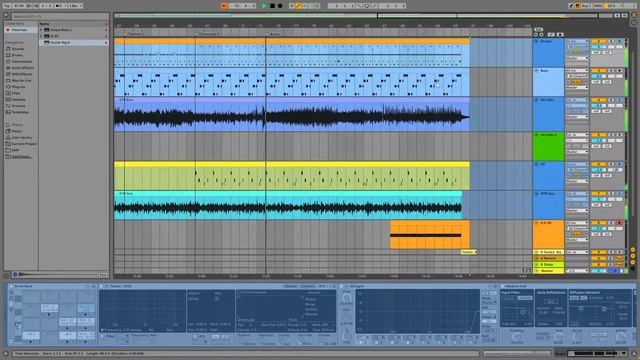The image size is (640, 360).
Task: Expand the Simple Bass browser item
Action: (41, 30)
